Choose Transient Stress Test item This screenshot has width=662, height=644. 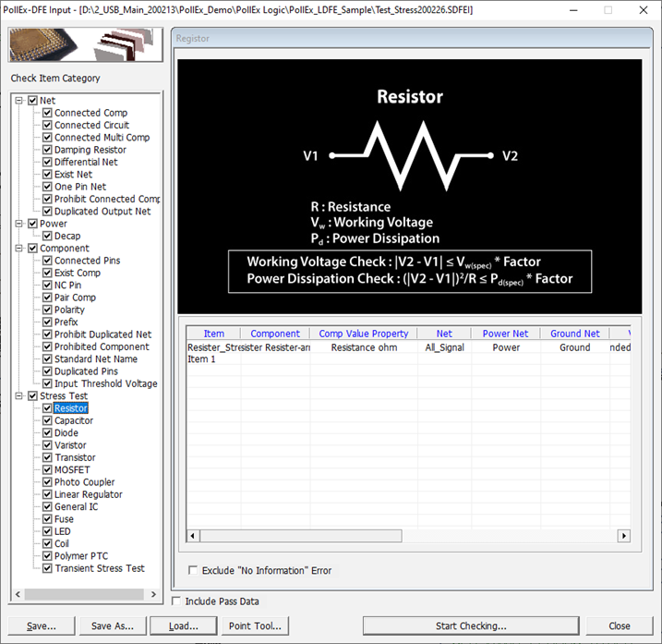tap(99, 568)
